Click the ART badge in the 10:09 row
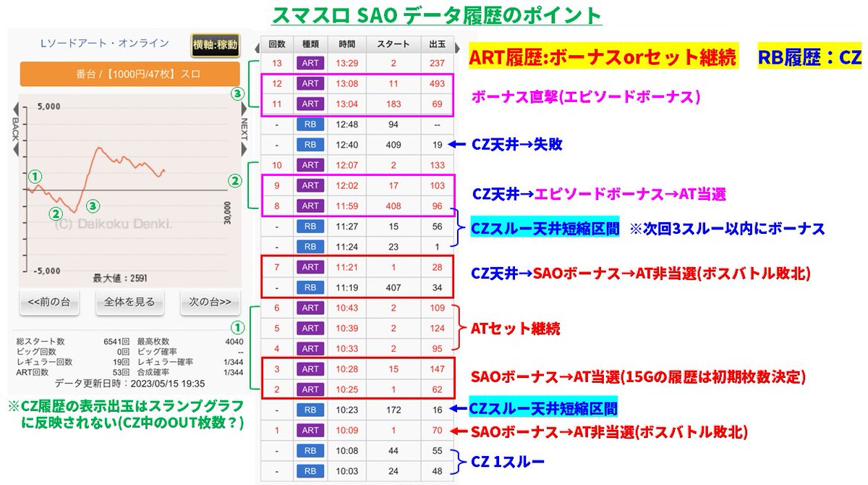The image size is (868, 485). point(311,430)
